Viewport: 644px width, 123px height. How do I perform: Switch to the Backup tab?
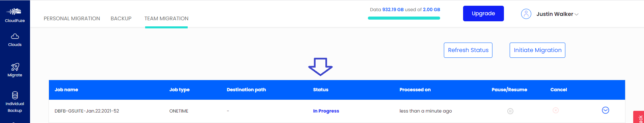121,19
